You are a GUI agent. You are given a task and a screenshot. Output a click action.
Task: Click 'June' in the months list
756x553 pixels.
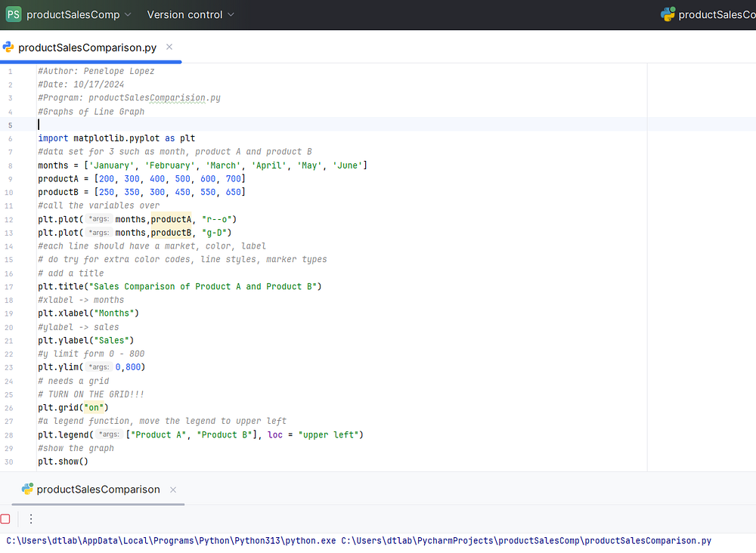point(347,165)
